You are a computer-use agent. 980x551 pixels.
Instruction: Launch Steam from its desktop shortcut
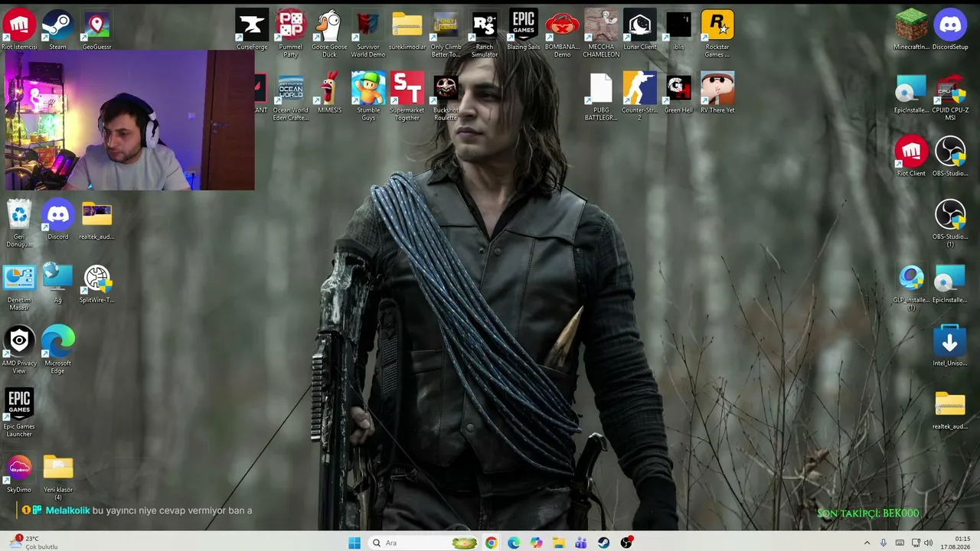(57, 30)
